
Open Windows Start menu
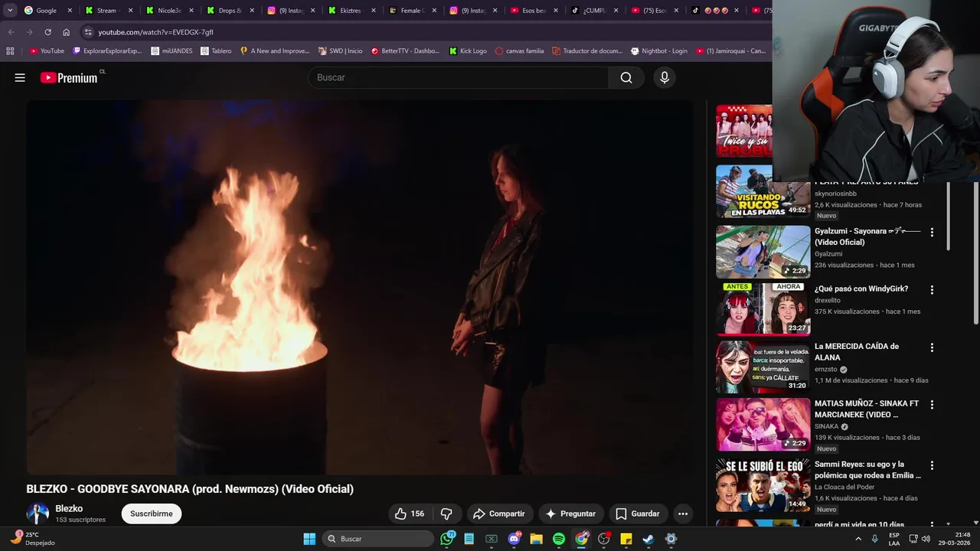coord(309,539)
